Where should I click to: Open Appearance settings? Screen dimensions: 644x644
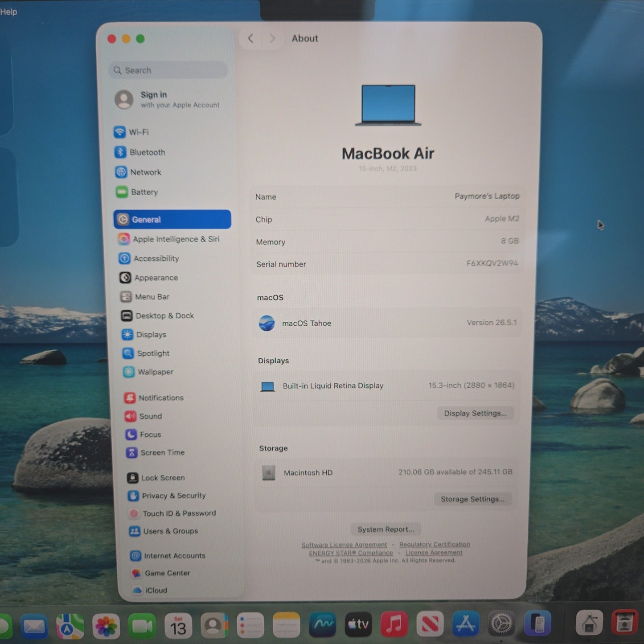pyautogui.click(x=149, y=278)
